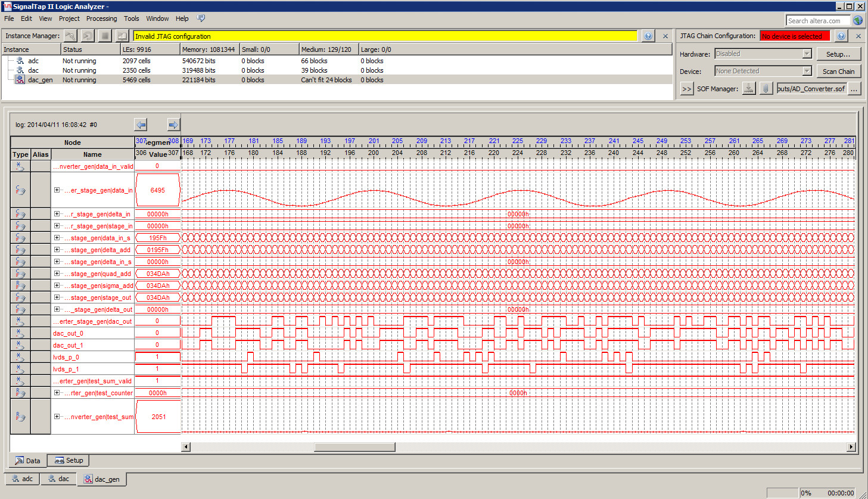Screen dimensions: 868x499
Task: Click the horizontal waveform scrollbar thumb
Action: tap(354, 447)
